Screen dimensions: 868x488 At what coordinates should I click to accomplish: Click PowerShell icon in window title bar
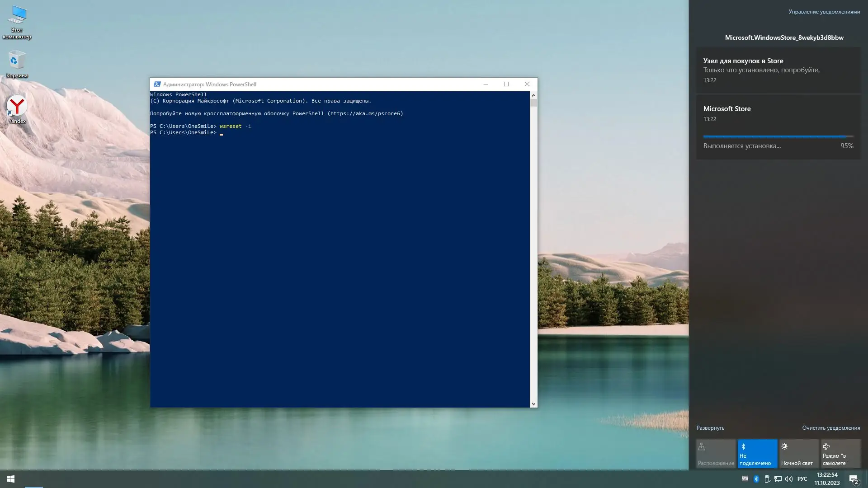157,84
